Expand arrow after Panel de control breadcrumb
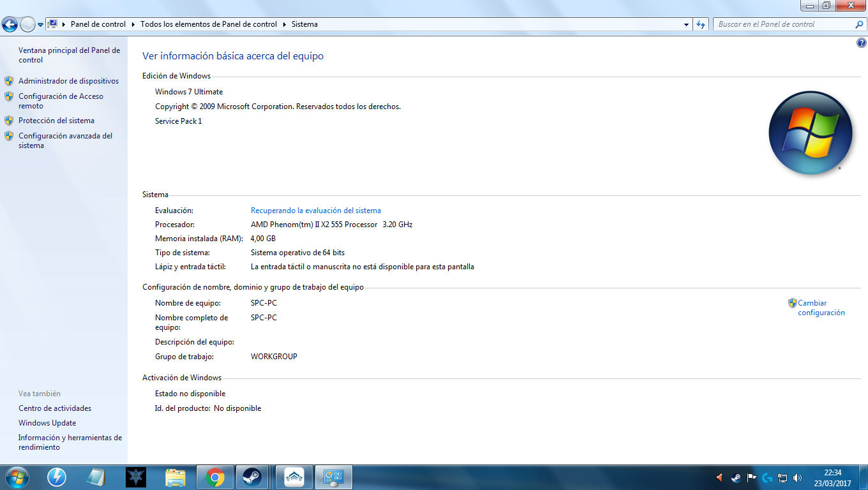This screenshot has width=868, height=490. 133,24
